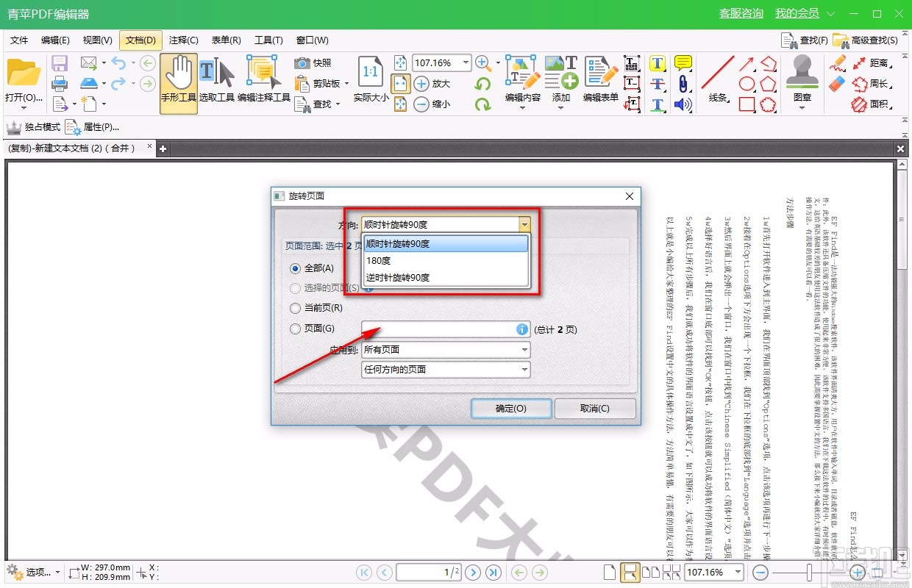This screenshot has height=588, width=912.
Task: Open the 表单(R) menu
Action: tap(226, 40)
